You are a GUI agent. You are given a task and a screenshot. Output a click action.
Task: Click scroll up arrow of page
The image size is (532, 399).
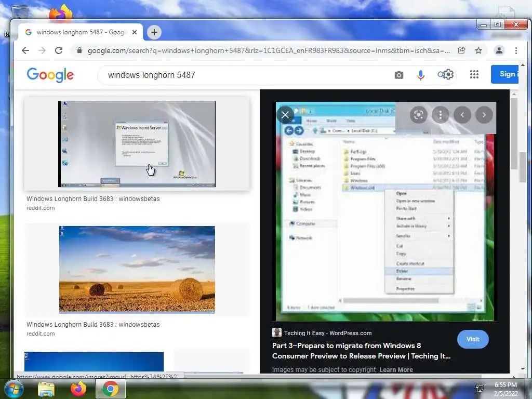(x=523, y=65)
